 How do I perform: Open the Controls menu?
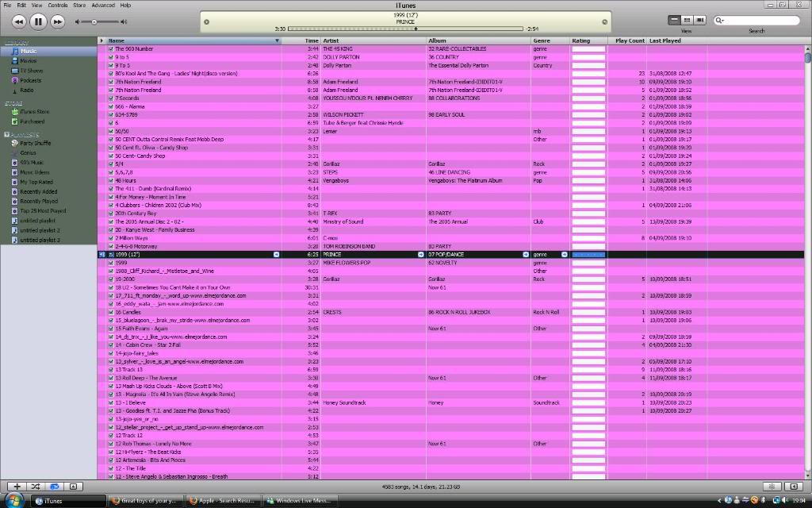(57, 5)
